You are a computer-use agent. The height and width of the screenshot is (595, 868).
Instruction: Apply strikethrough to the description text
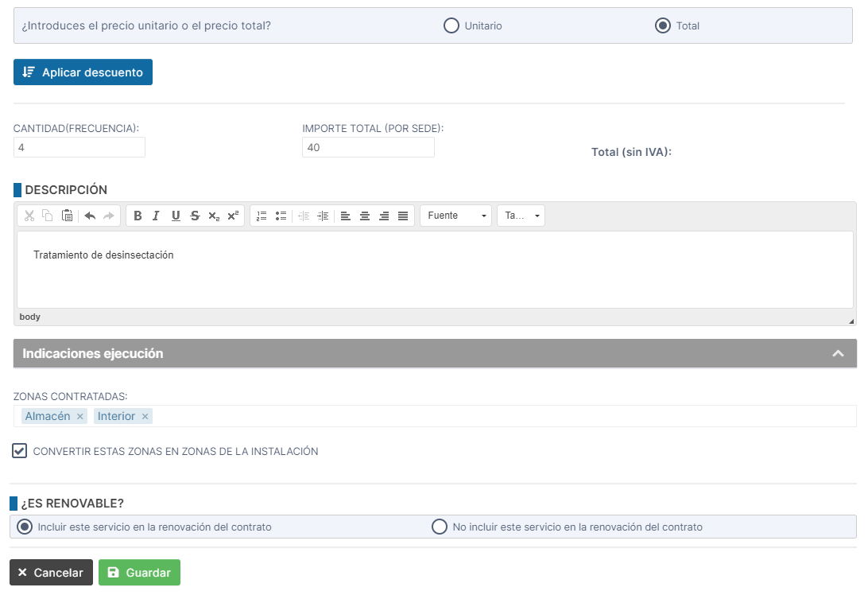point(195,216)
